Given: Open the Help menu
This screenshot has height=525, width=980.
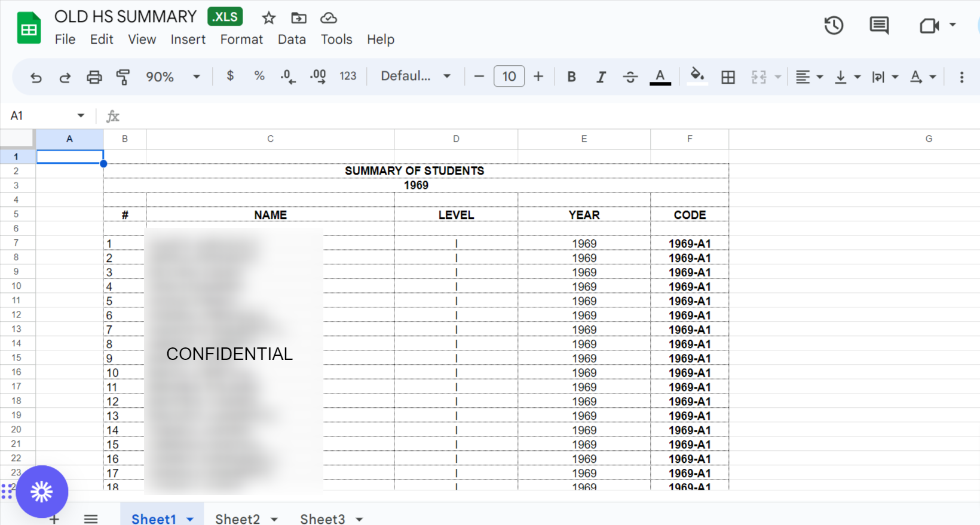Looking at the screenshot, I should tap(381, 39).
